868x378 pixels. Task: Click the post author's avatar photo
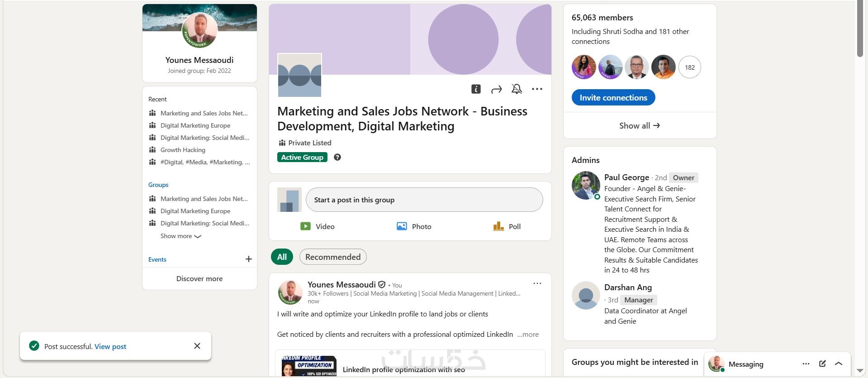pos(290,292)
